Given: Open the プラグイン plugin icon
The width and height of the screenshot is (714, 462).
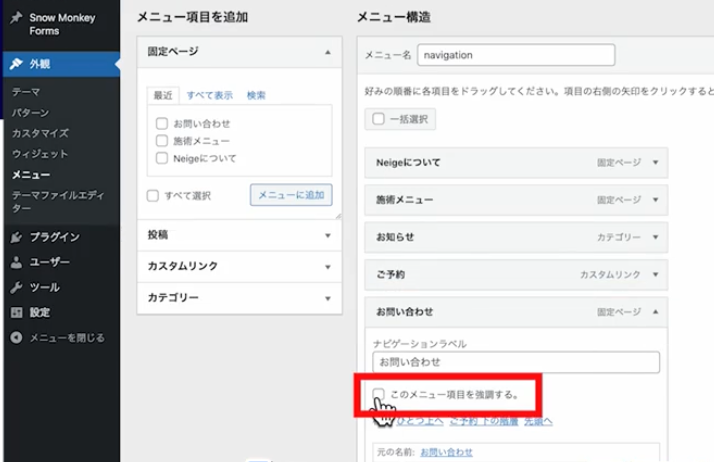Looking at the screenshot, I should (x=16, y=238).
